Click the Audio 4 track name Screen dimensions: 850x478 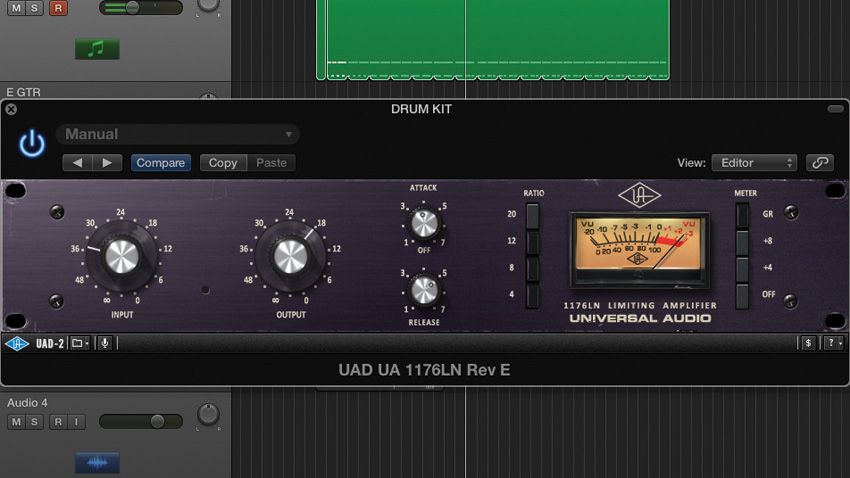click(x=27, y=403)
